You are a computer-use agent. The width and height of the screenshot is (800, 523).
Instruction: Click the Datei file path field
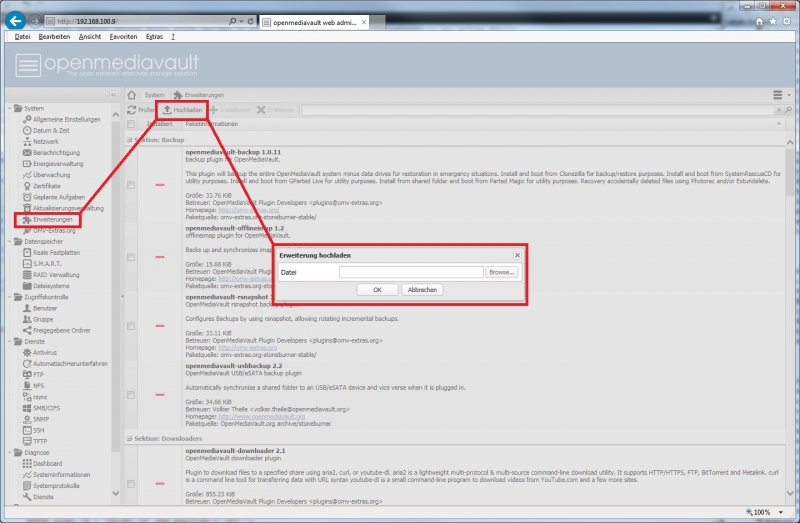411,272
